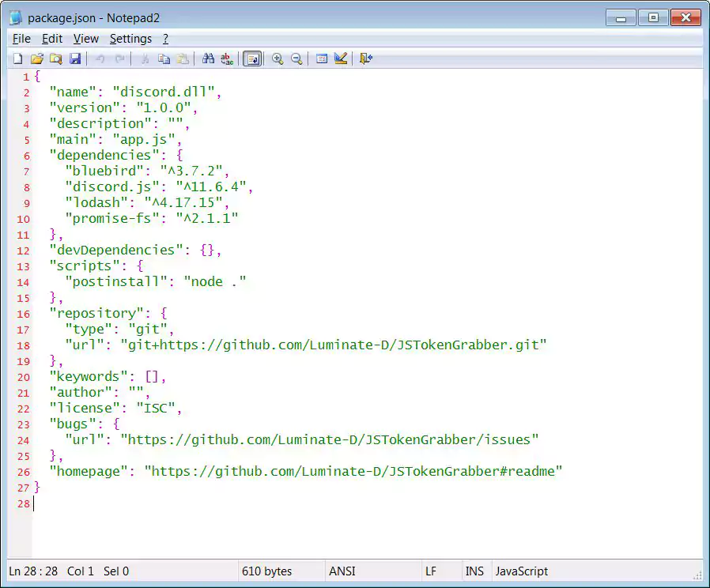Click line number 12 in the margin
This screenshot has height=588, width=710.
24,251
